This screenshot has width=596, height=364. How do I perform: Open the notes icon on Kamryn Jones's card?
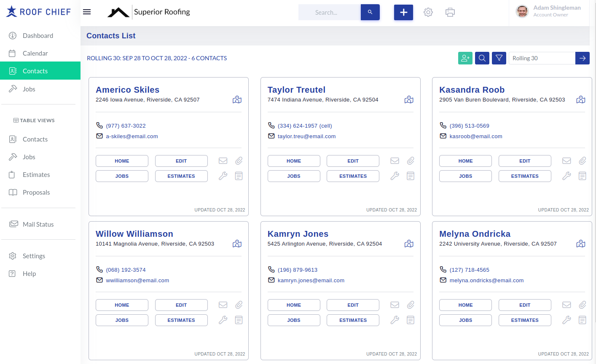(411, 320)
